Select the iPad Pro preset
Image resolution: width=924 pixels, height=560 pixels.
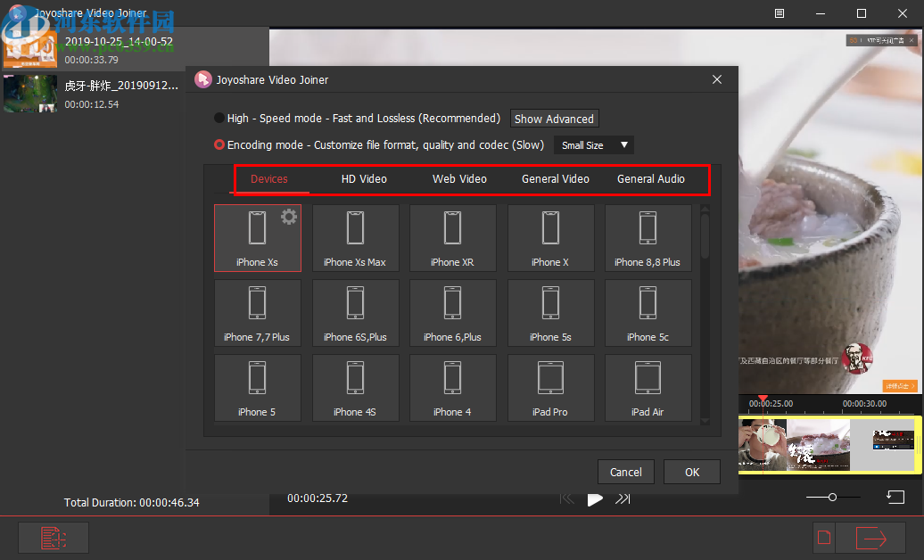(550, 387)
